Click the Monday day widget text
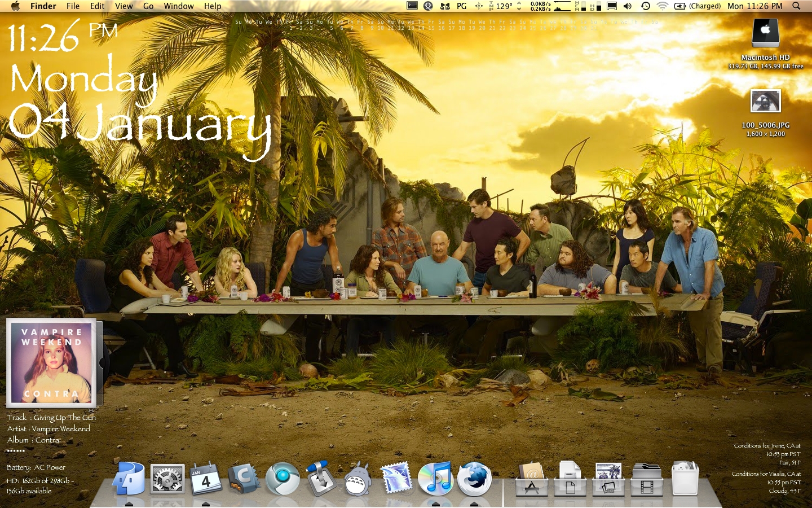The width and height of the screenshot is (812, 508). click(83, 80)
